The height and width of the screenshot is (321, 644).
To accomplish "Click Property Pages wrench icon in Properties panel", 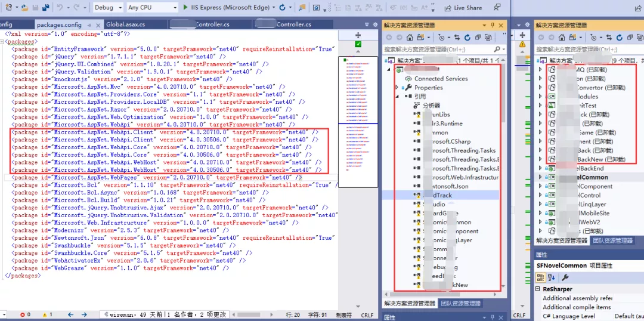I will tap(565, 277).
